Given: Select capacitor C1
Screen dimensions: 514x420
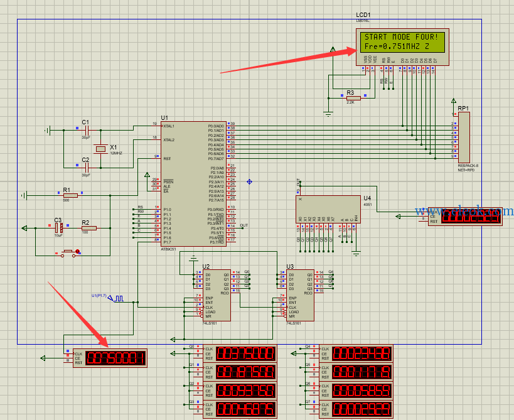Looking at the screenshot, I should (x=87, y=130).
